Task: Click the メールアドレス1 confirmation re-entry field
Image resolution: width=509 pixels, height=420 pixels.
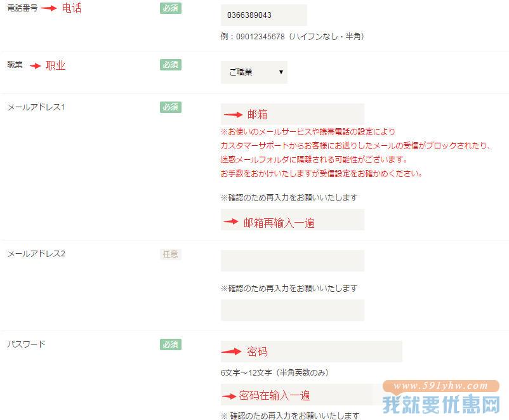Action: (293, 220)
